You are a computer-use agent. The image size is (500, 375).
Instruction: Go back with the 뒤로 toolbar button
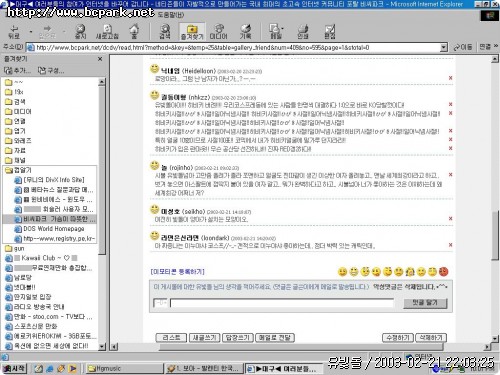pyautogui.click(x=14, y=32)
